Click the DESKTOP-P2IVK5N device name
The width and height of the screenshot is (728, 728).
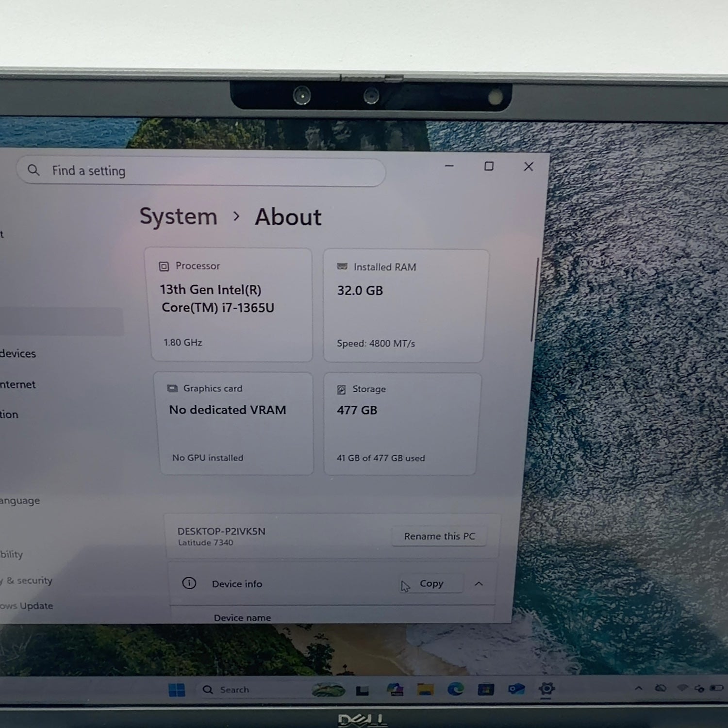pos(221,531)
